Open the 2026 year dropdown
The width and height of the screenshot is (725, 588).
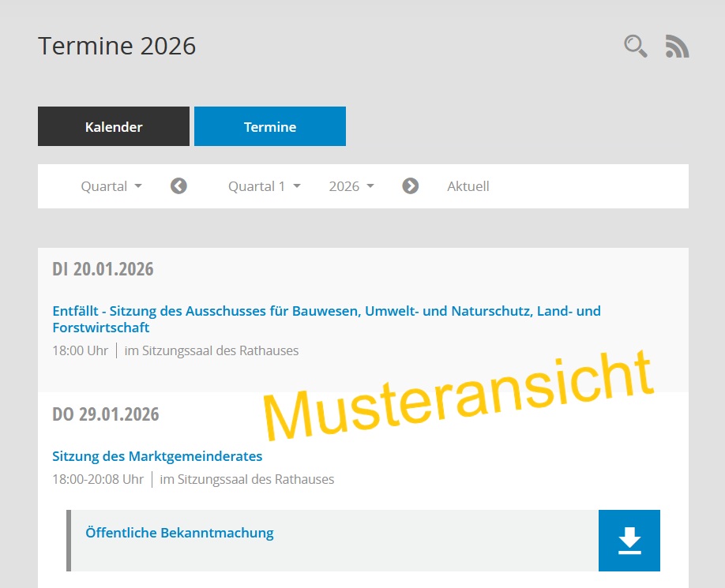(351, 186)
